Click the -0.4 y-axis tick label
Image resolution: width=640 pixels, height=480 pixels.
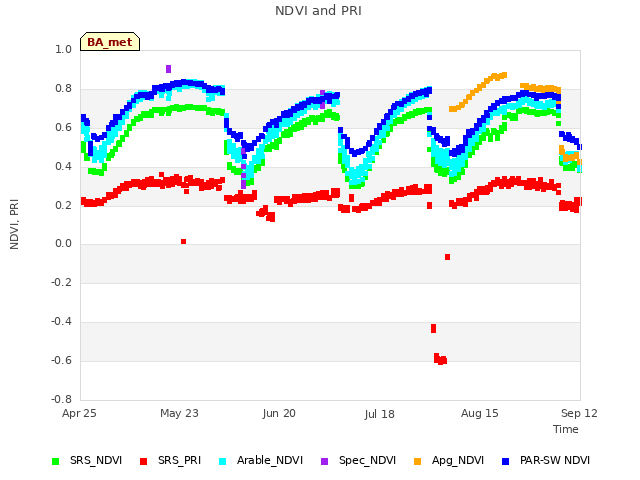[x=61, y=322]
